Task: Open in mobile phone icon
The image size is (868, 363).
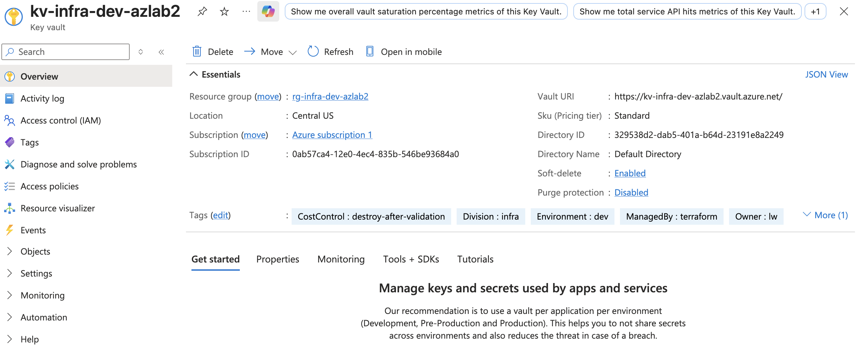Action: point(370,51)
